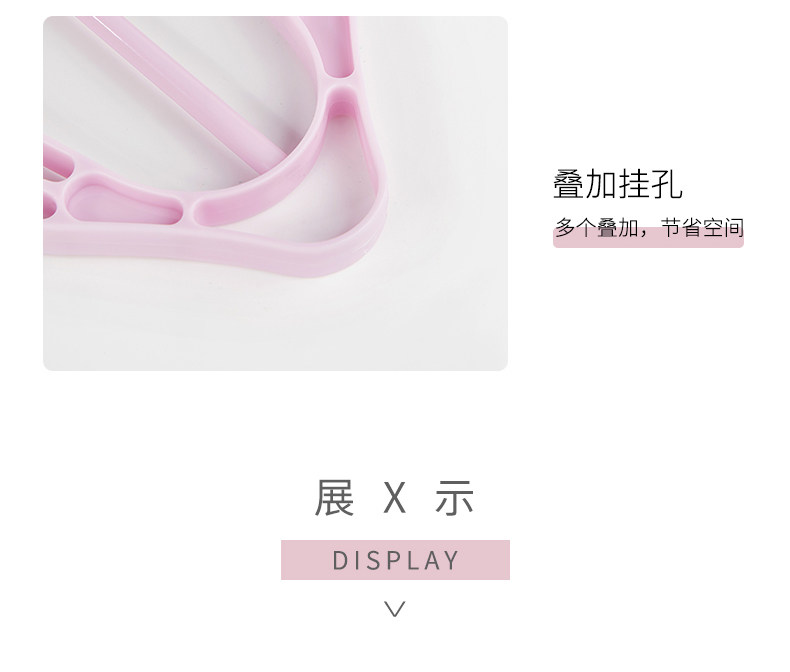Click the 孔 character in the title
The image size is (790, 672).
pyautogui.click(x=667, y=184)
